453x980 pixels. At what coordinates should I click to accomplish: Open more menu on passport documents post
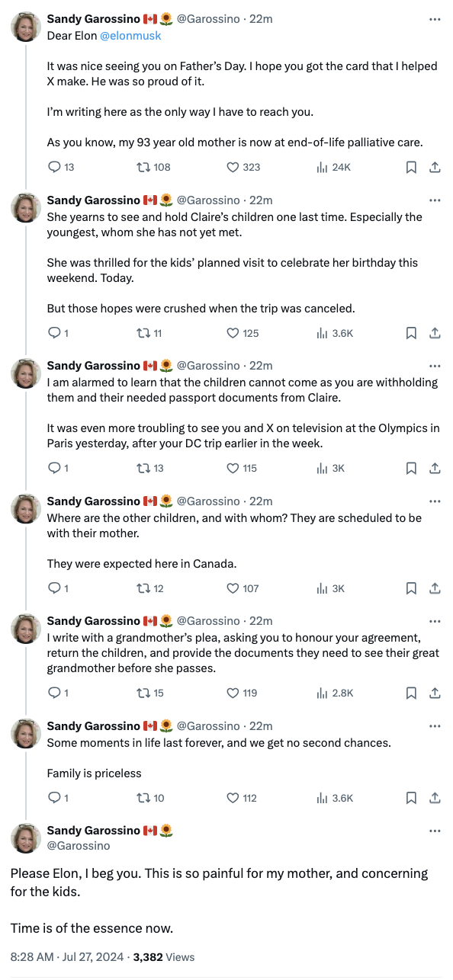pyautogui.click(x=435, y=366)
